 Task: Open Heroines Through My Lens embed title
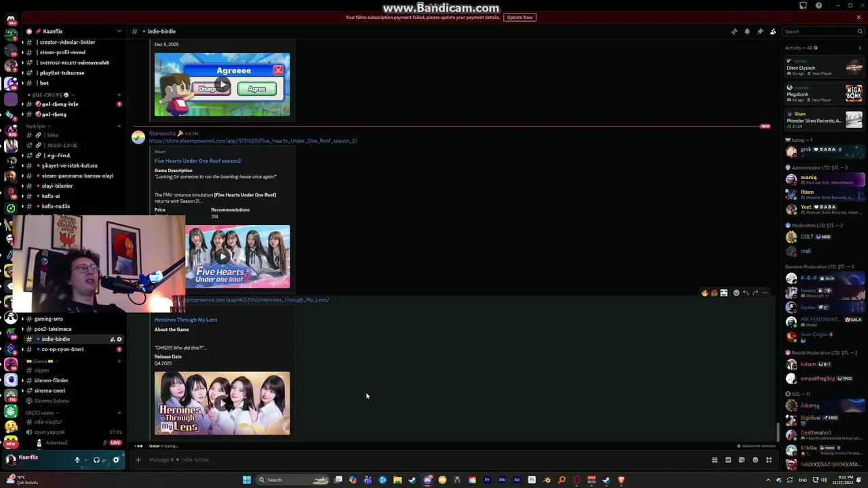[x=186, y=320]
